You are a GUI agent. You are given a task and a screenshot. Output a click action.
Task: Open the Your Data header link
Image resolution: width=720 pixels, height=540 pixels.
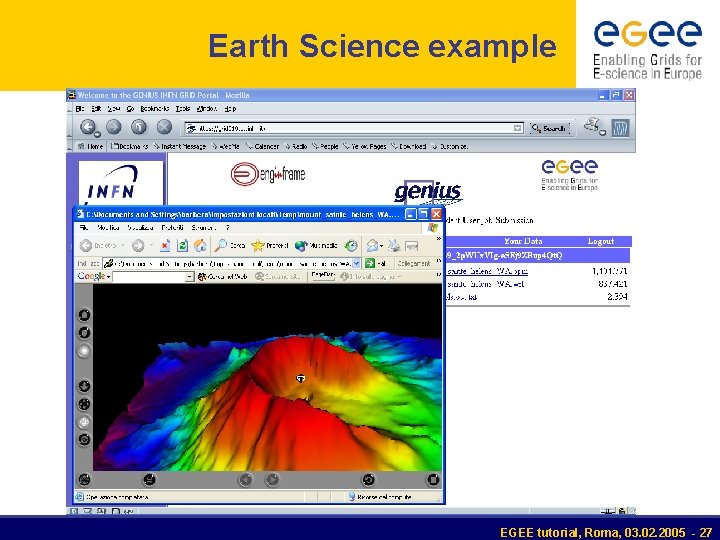coord(523,241)
